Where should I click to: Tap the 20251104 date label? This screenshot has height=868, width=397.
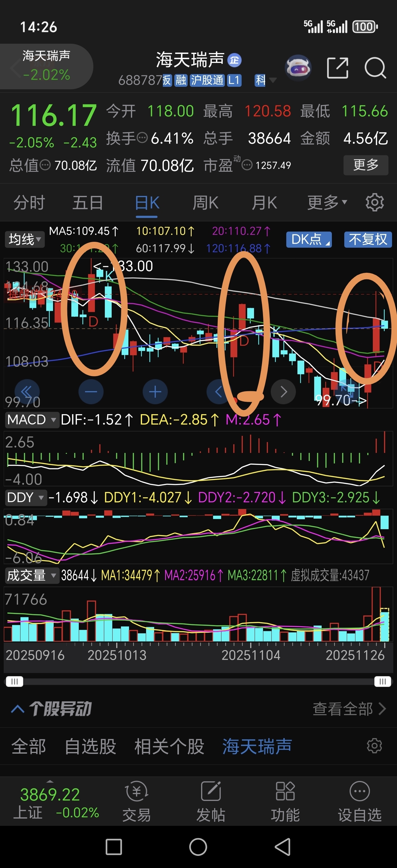[x=251, y=655]
